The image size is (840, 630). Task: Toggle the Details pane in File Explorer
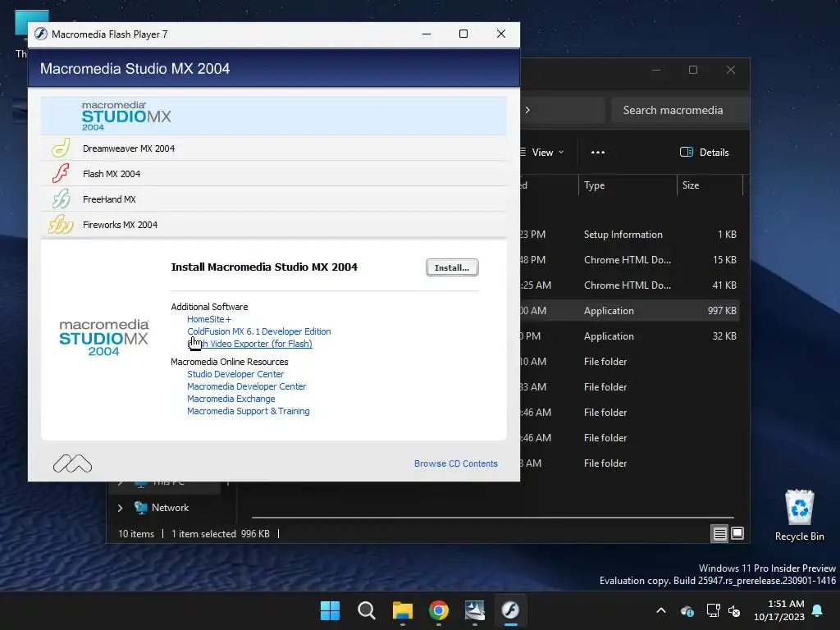(x=705, y=152)
